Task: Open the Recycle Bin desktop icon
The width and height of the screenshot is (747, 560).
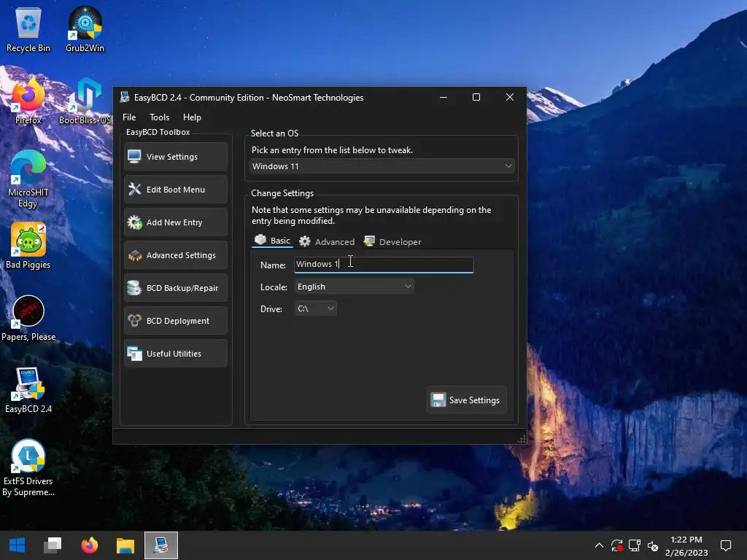Action: coord(28,30)
